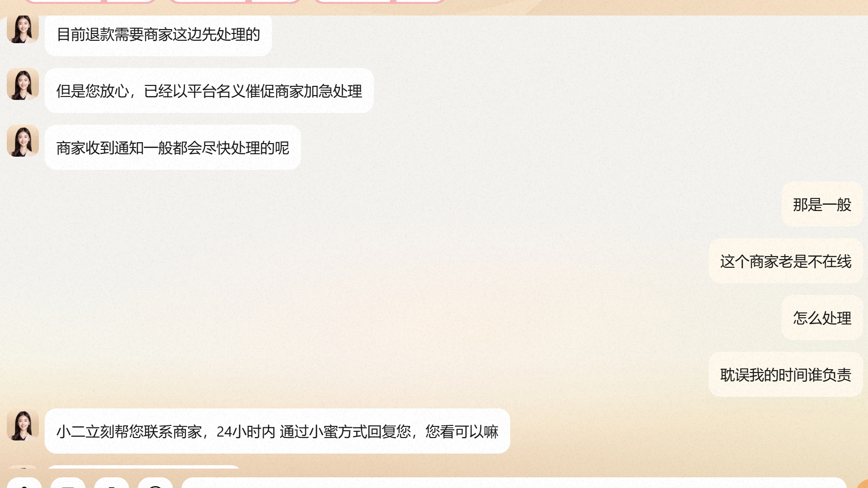This screenshot has height=488, width=868.
Task: Click second toolbar icon below the chat
Action: click(x=68, y=483)
